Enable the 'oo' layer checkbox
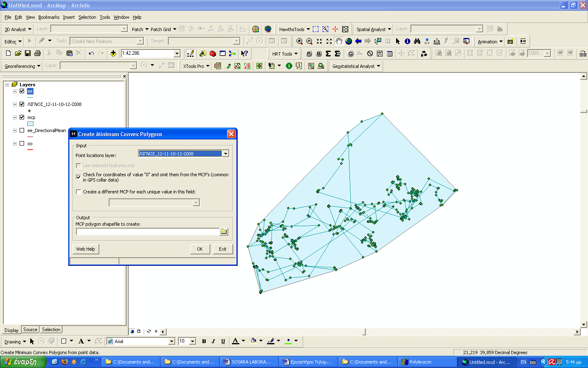Image resolution: width=588 pixels, height=368 pixels. pyautogui.click(x=22, y=144)
